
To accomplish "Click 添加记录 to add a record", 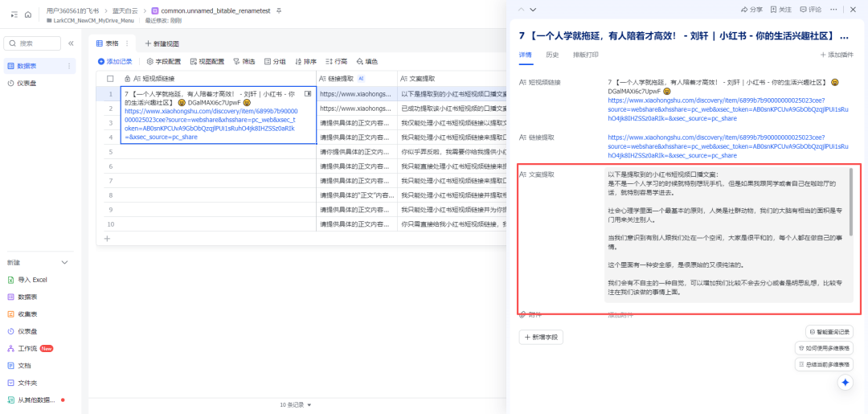I will [x=115, y=61].
